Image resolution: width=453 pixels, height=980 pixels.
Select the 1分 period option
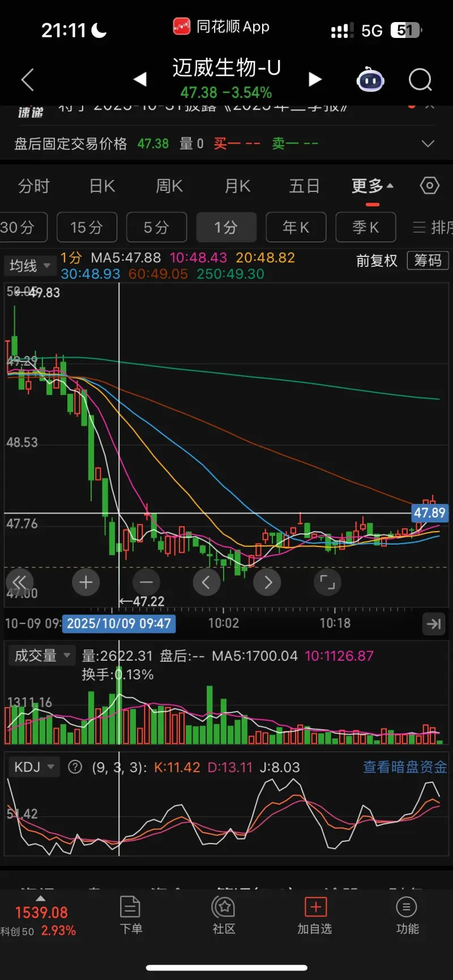click(x=226, y=228)
